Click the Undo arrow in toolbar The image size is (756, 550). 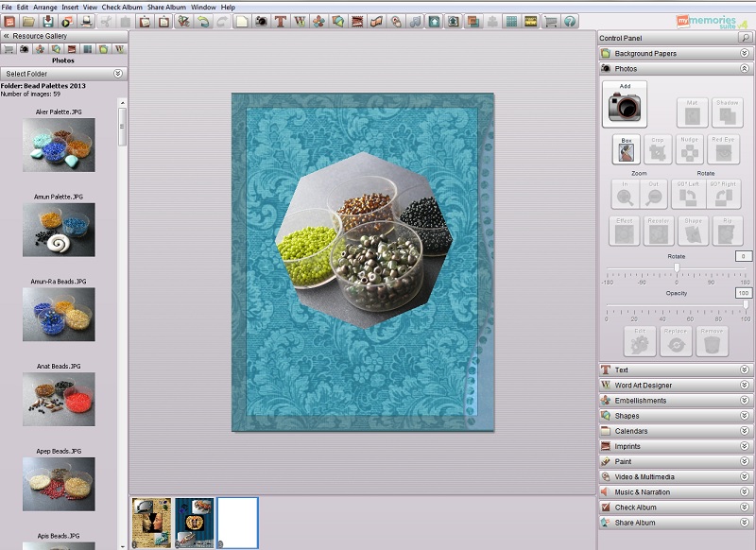203,21
